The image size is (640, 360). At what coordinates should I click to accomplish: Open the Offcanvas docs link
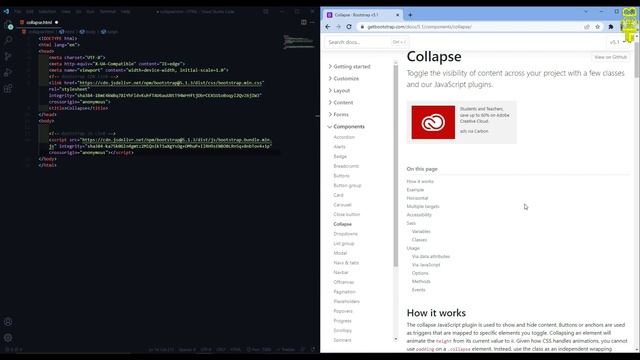pyautogui.click(x=344, y=282)
